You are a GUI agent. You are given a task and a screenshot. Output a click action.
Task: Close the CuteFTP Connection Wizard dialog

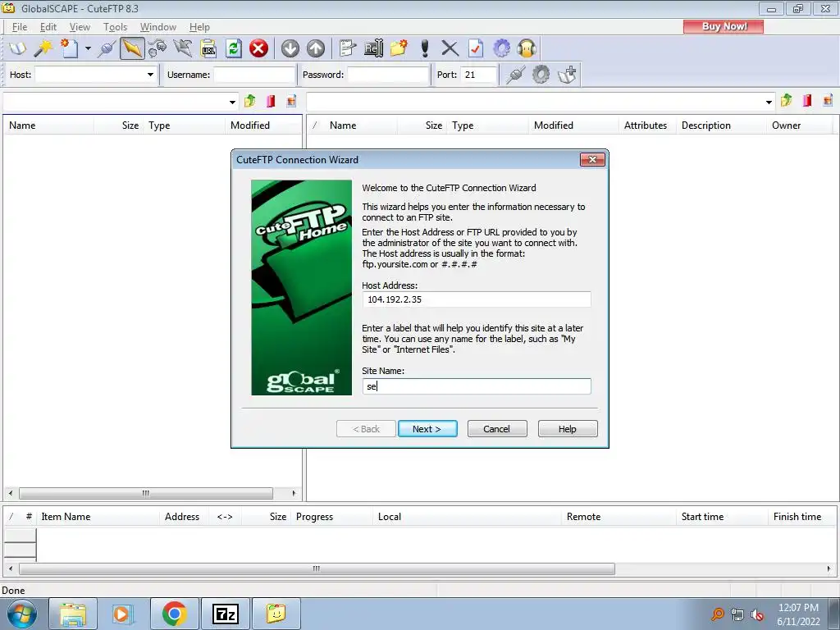click(592, 160)
